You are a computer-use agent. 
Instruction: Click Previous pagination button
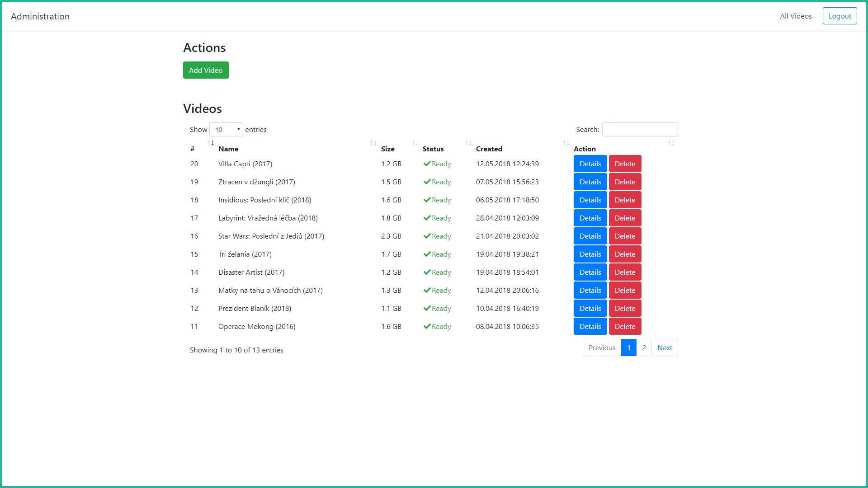pyautogui.click(x=602, y=348)
